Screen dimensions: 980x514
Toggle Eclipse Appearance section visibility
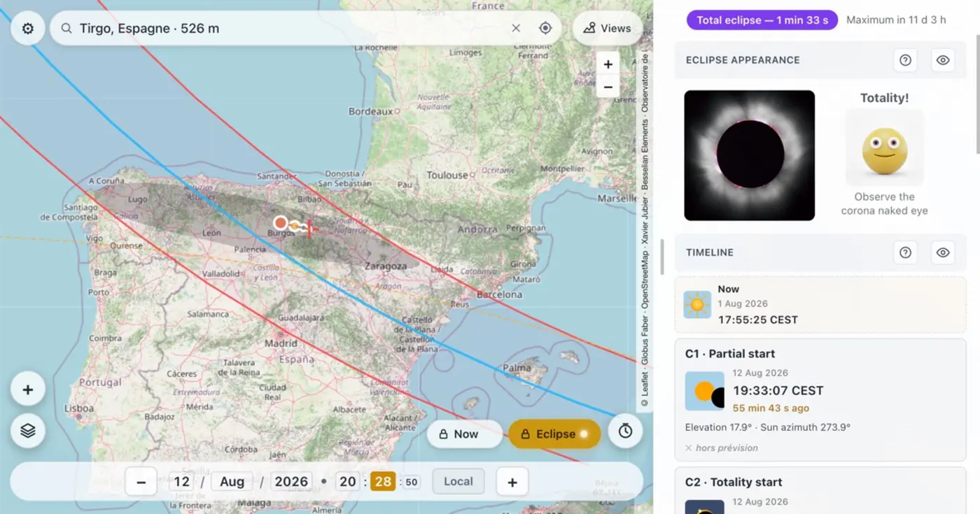pos(943,60)
